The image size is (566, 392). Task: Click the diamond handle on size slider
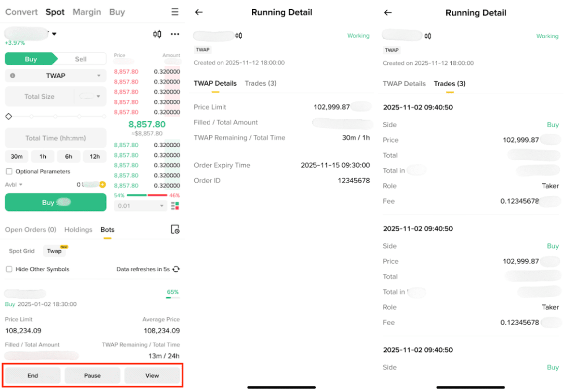point(9,117)
